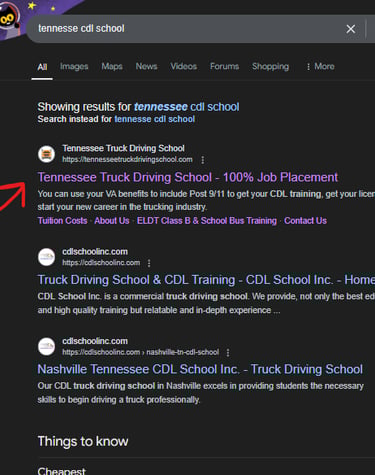The image size is (375, 475).
Task: Open the Tuition Costs sitelink
Action: coord(62,221)
